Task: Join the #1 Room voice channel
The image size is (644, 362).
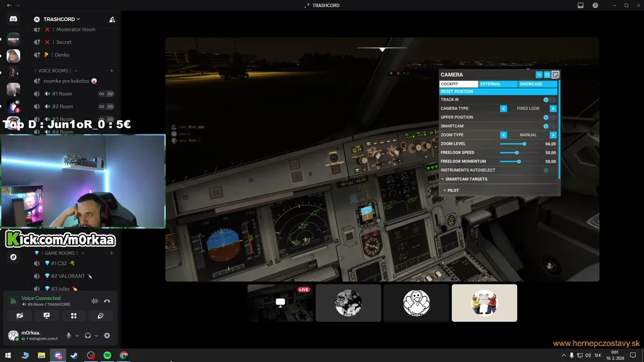Action: click(x=74, y=94)
